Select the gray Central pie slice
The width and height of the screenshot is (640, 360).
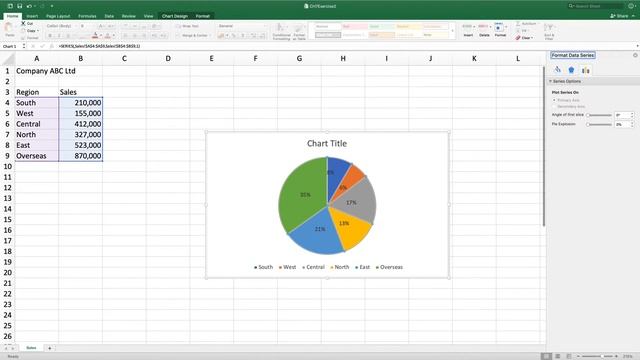(357, 201)
